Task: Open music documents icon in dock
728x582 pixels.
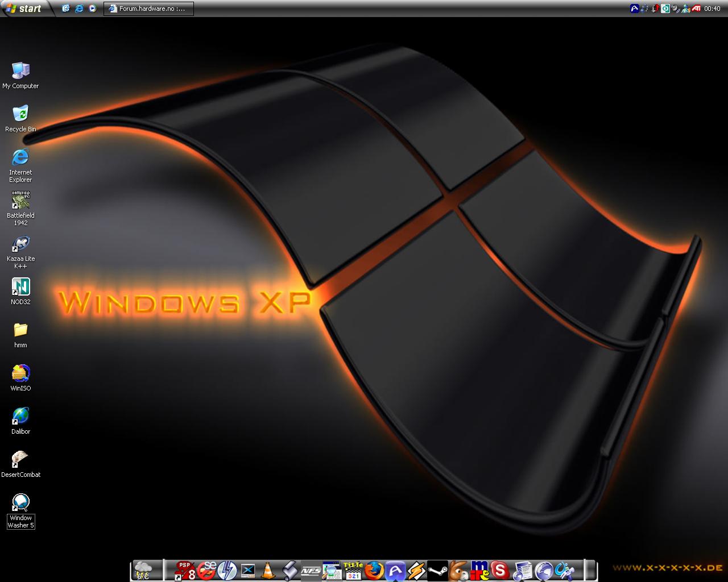Action: pos(522,570)
